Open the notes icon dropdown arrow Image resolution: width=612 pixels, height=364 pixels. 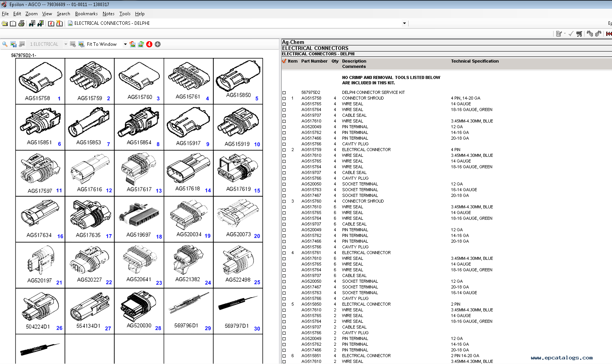click(565, 34)
